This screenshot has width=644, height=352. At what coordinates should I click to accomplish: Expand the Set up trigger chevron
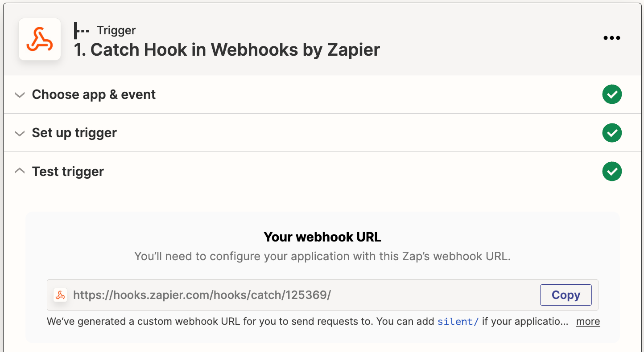coord(19,133)
